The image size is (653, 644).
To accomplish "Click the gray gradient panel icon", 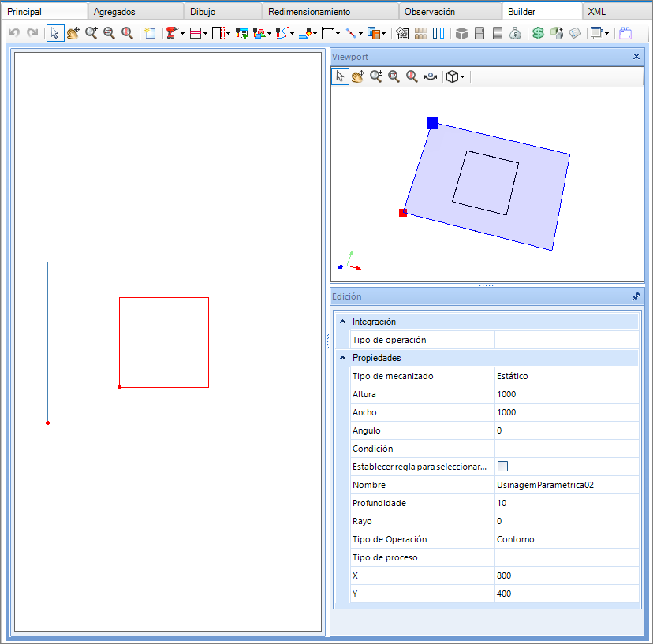I will [x=498, y=33].
